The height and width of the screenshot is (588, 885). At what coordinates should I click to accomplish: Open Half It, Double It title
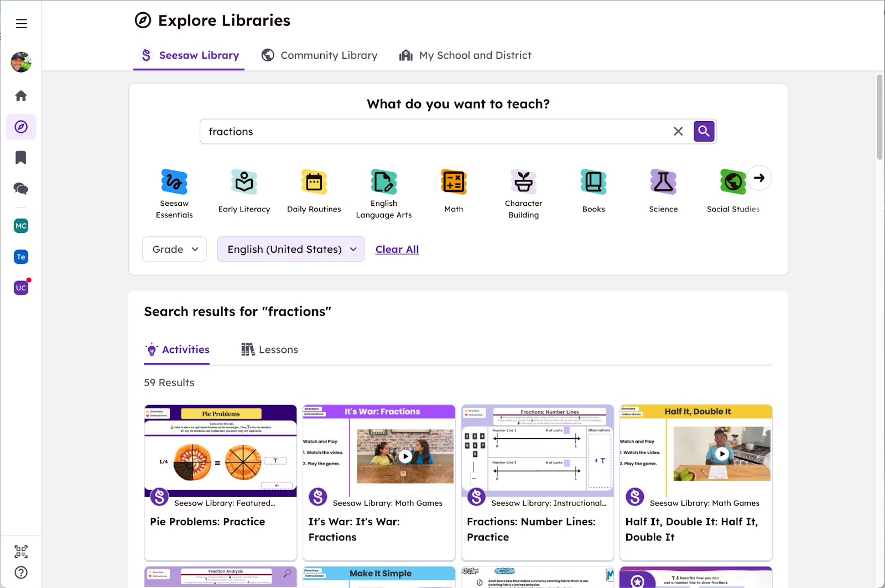tap(691, 529)
